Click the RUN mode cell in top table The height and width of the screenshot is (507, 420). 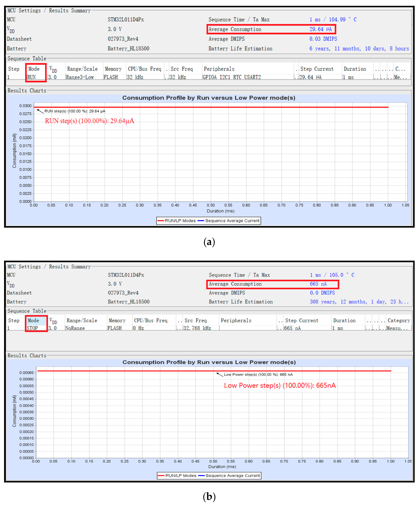(x=32, y=77)
